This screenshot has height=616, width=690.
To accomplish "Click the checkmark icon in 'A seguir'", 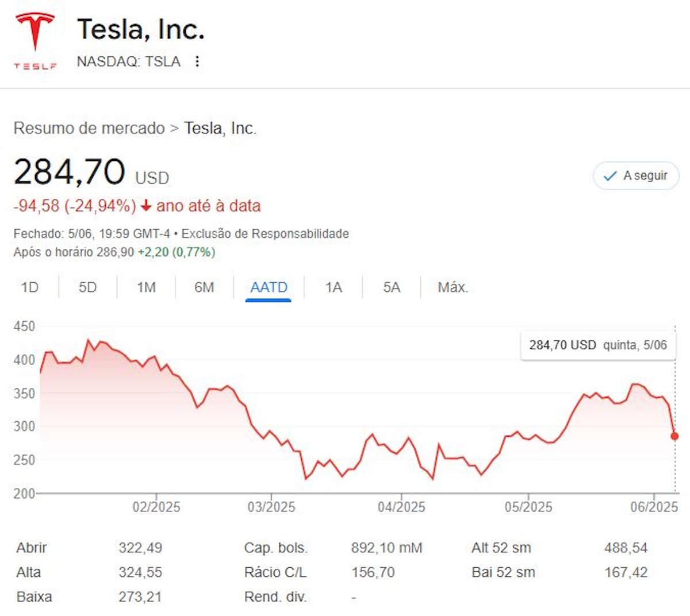I will tap(609, 176).
